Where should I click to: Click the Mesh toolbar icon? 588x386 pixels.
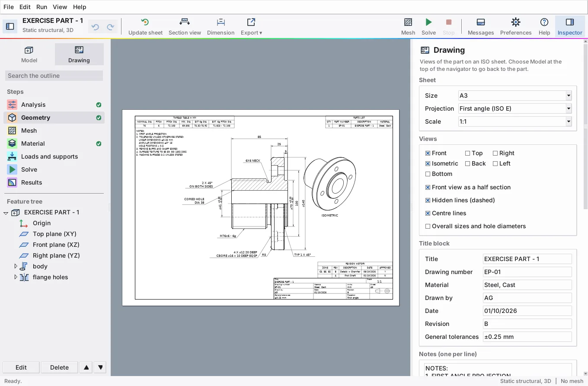point(408,26)
